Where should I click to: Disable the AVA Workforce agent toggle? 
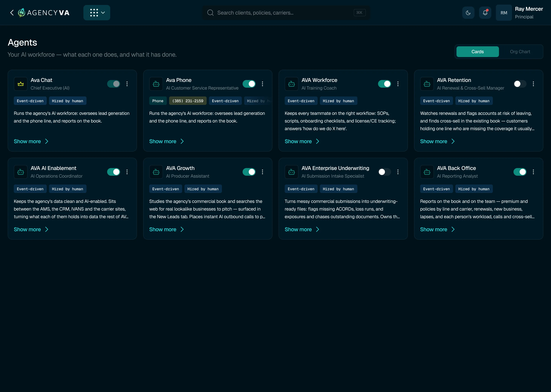pos(384,84)
